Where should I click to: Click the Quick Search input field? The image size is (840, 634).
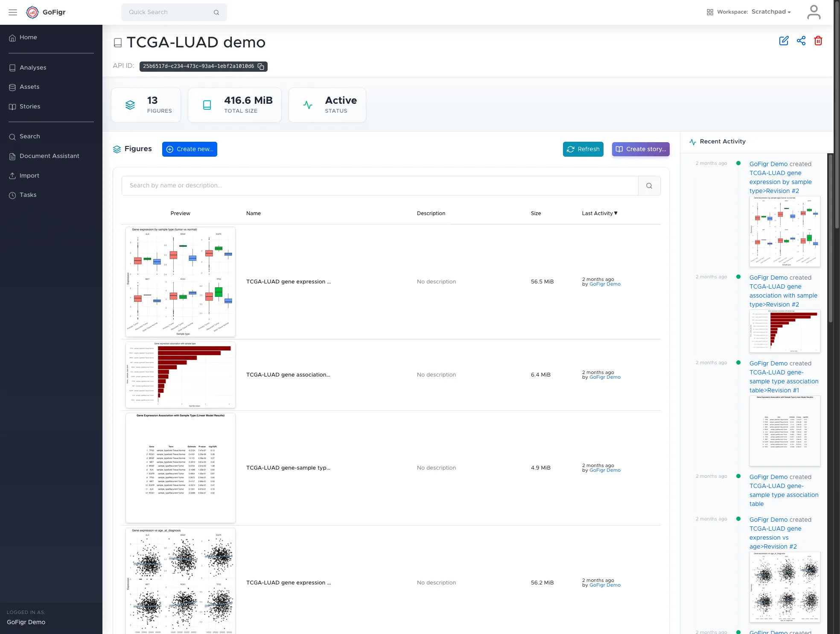coord(174,12)
